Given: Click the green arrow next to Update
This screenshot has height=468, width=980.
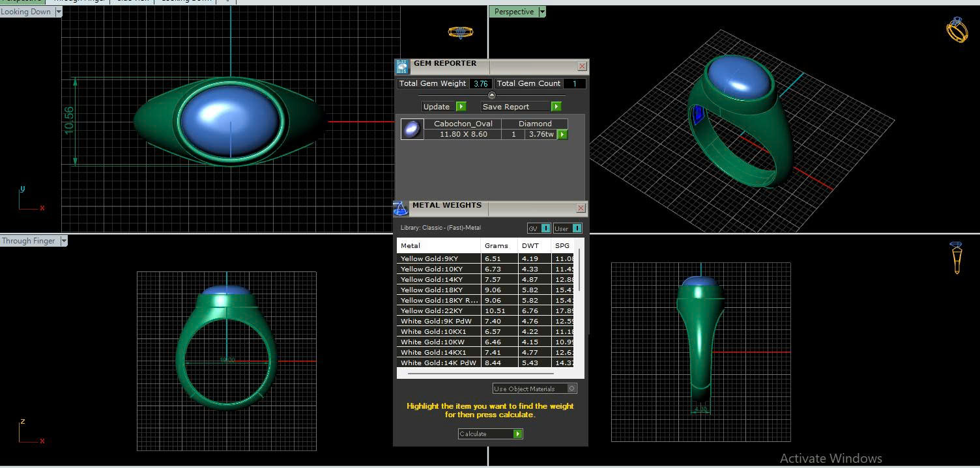Looking at the screenshot, I should tap(461, 107).
